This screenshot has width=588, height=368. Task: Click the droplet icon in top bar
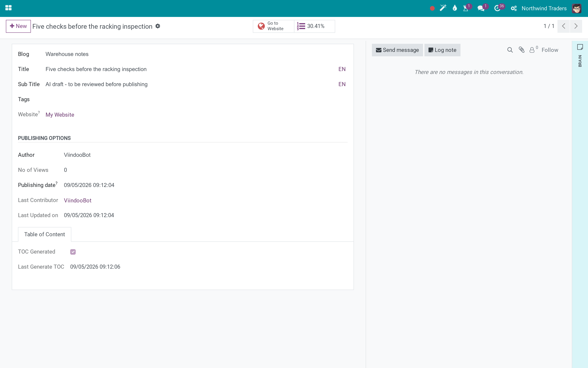coord(455,8)
